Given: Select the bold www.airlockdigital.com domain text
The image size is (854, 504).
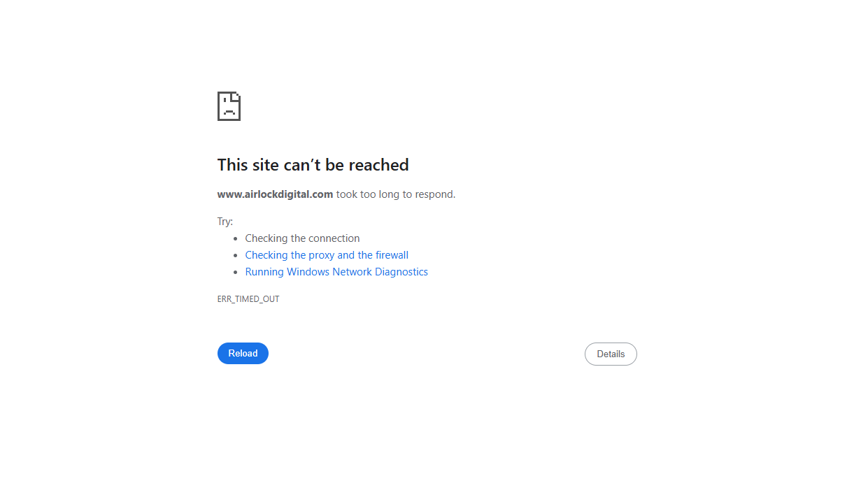Looking at the screenshot, I should tap(275, 194).
